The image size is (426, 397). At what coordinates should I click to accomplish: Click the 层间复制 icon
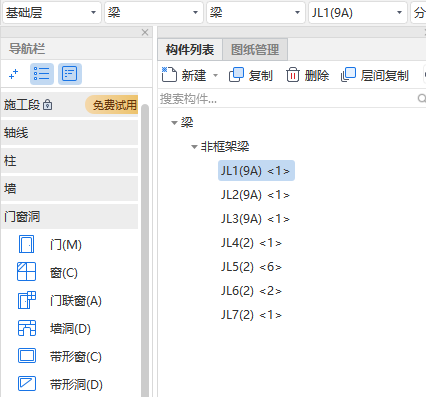(x=348, y=75)
